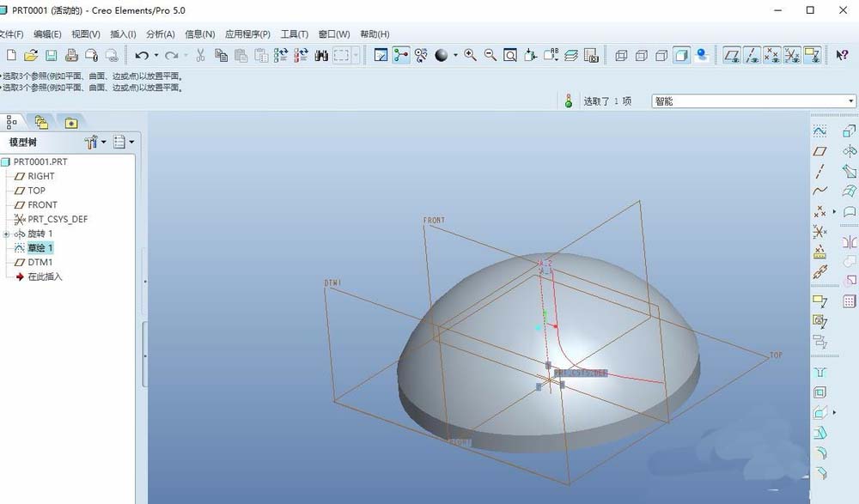Viewport: 859px width, 504px height.
Task: Select the datum plane tool in right toolbar
Action: point(819,150)
